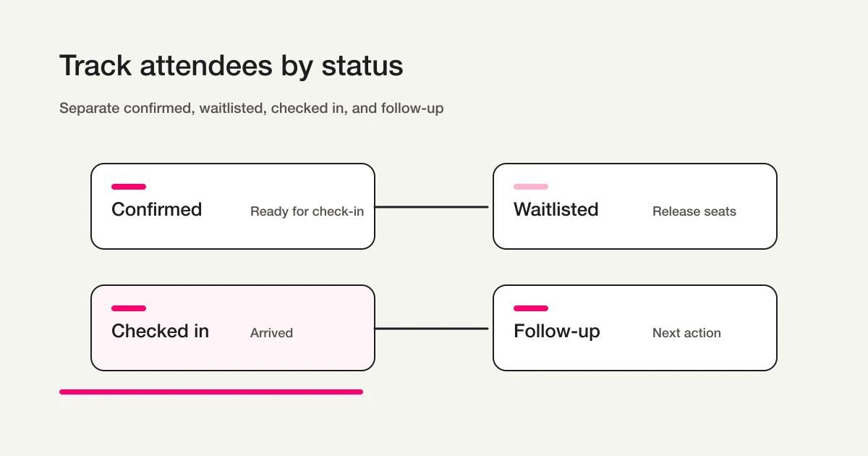Image resolution: width=868 pixels, height=456 pixels.
Task: Select the Confirmed heading text
Action: (x=156, y=210)
